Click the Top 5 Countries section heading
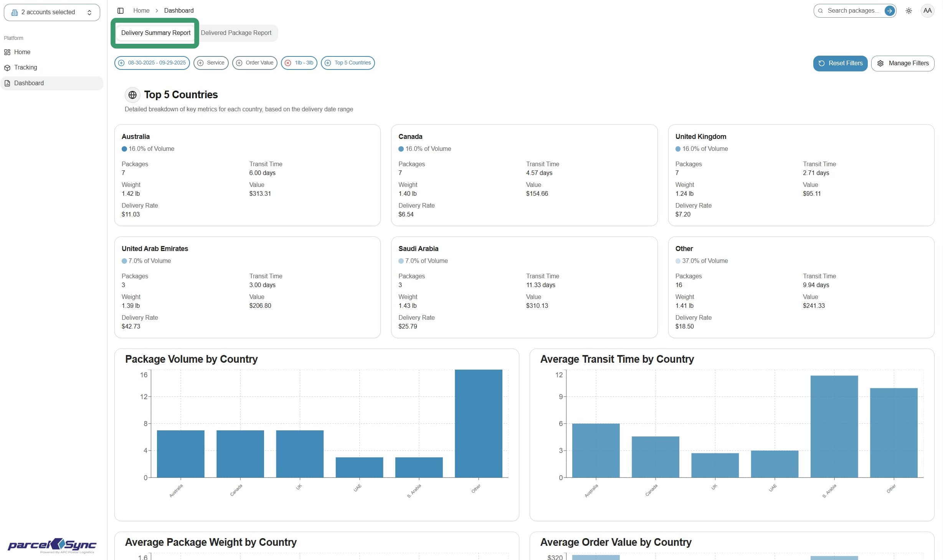 point(181,95)
